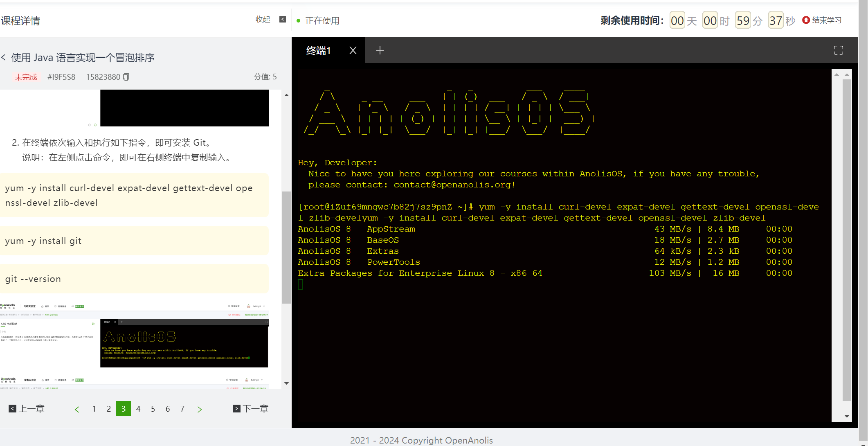Open page 6 in pagination
Viewport: 868px width, 446px height.
(x=168, y=409)
